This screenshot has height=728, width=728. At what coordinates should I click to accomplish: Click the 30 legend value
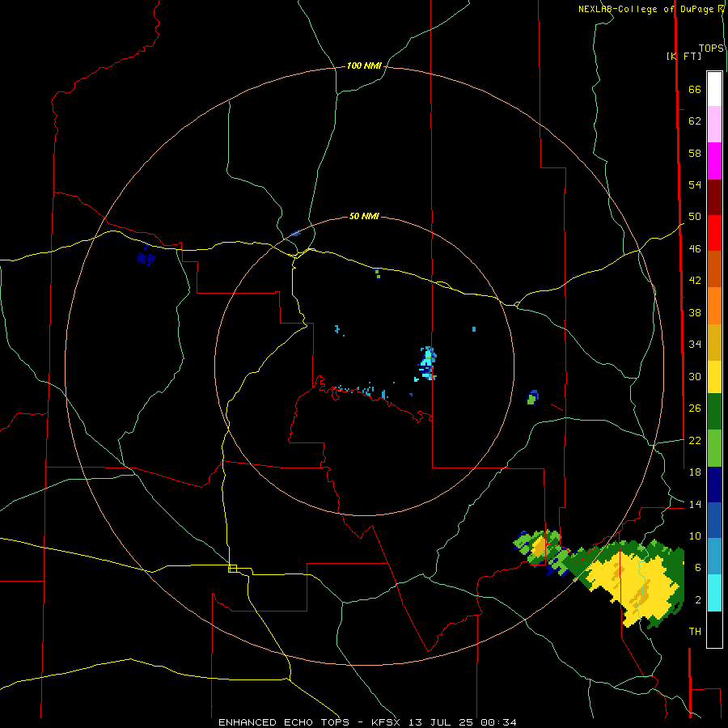(x=695, y=376)
